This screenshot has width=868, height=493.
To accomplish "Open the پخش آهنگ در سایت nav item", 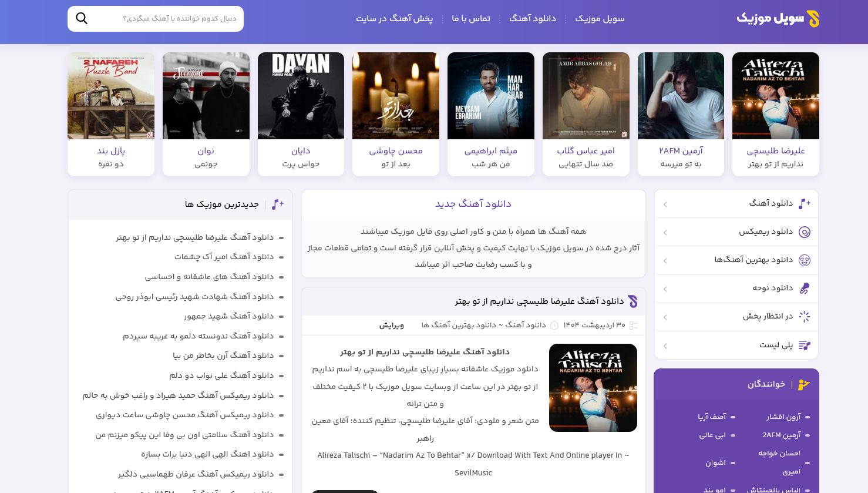I will pyautogui.click(x=394, y=19).
